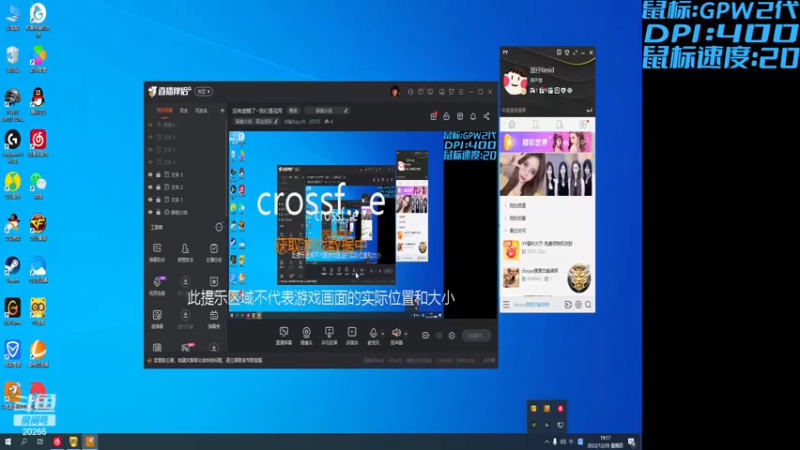Open the notification bell in streaming app
Screen dimensions: 800x450
click(473, 116)
